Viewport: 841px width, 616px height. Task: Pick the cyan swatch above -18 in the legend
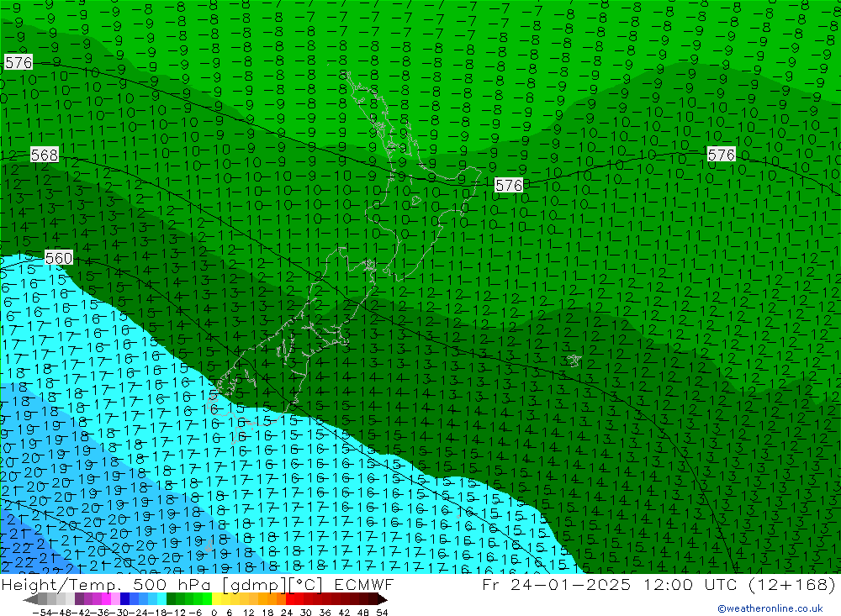161,599
